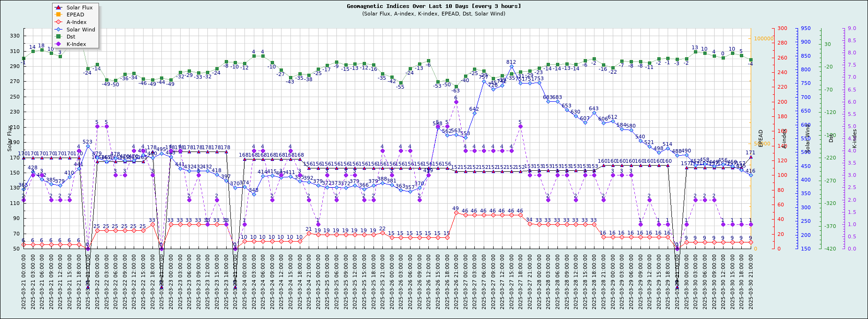Viewport: 868px width, 319px height.
Task: Click the A-Index data point labeled 49
Action: point(456,213)
